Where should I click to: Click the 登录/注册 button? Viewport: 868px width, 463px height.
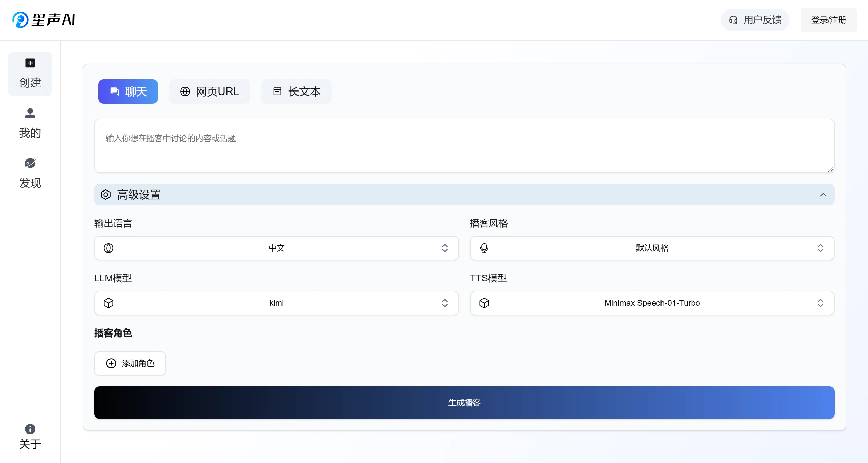tap(829, 20)
